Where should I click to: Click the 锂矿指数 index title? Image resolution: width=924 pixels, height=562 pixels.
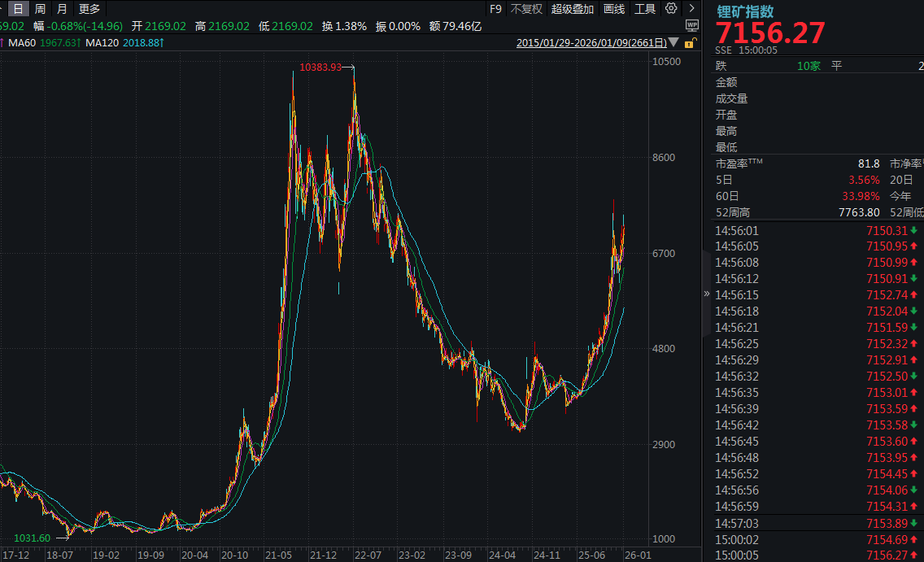745,11
